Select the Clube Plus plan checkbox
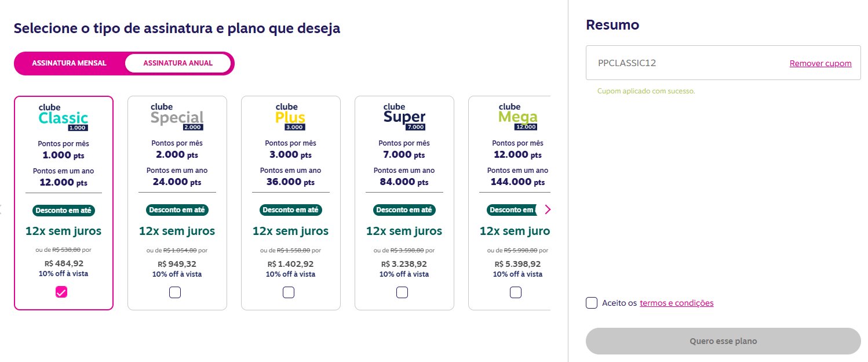 (x=289, y=292)
